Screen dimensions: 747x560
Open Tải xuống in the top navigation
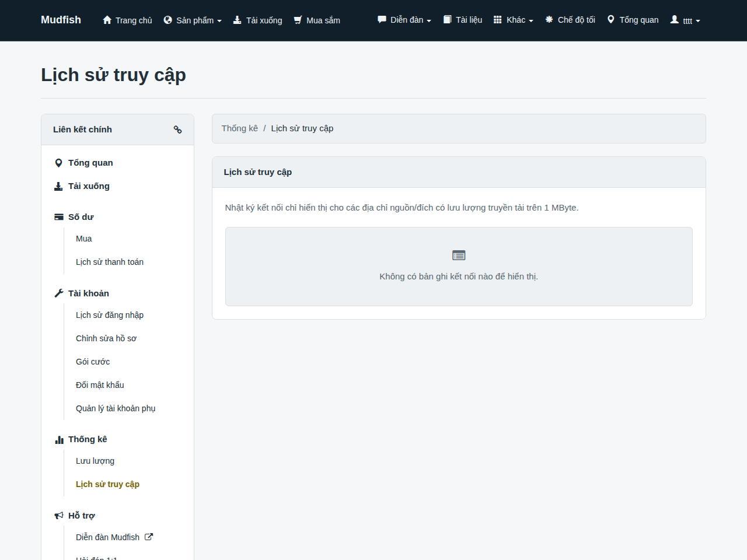257,20
